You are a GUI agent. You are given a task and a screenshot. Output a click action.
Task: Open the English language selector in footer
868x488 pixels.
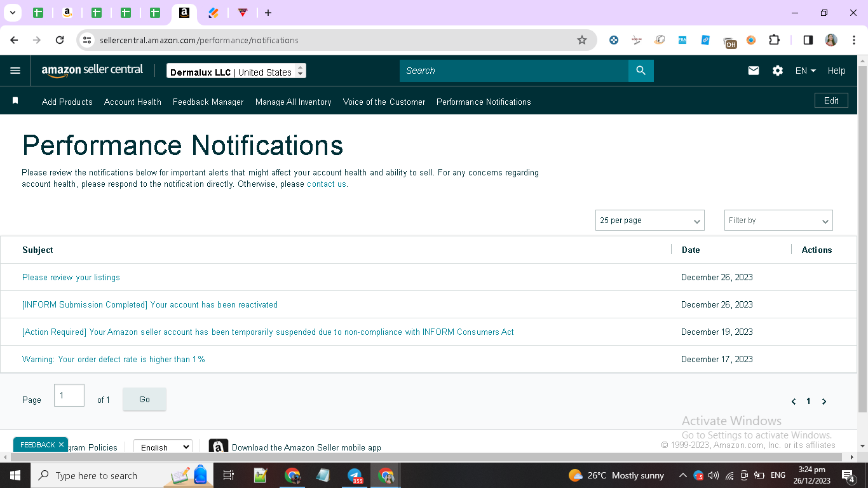tap(163, 447)
